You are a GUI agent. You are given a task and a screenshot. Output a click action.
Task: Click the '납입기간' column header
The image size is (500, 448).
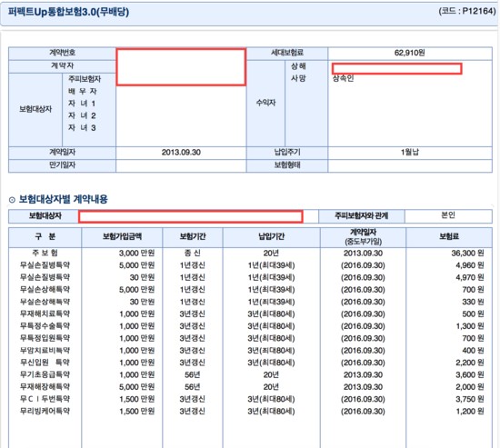click(272, 236)
